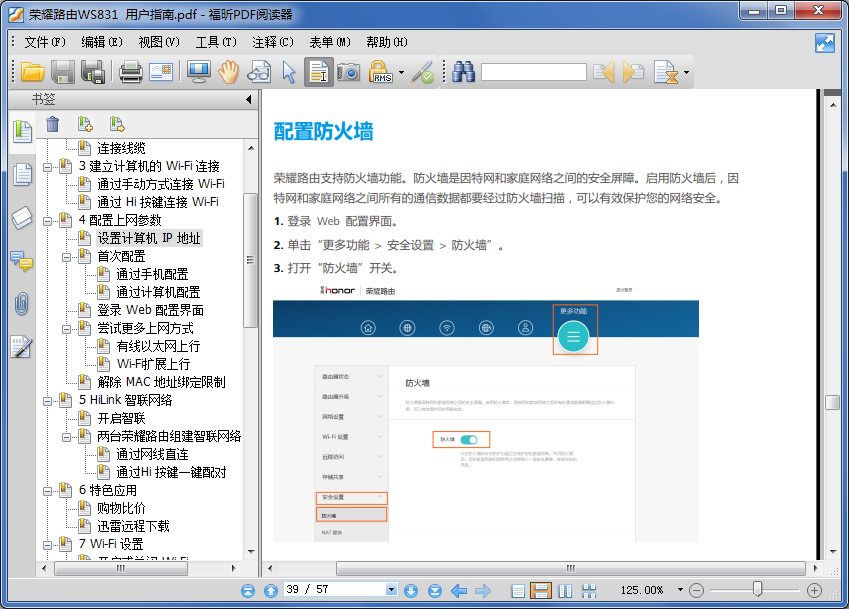Go to last page button

point(435,591)
